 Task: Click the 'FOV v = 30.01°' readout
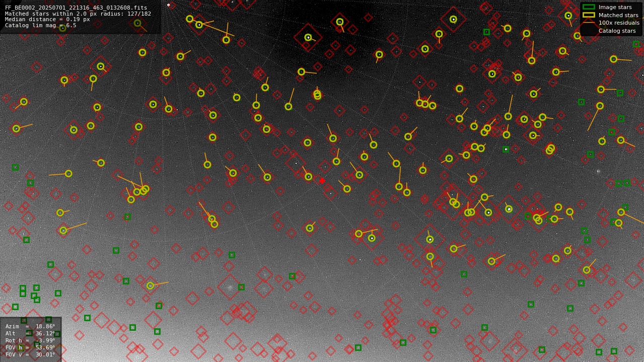(x=30, y=354)
